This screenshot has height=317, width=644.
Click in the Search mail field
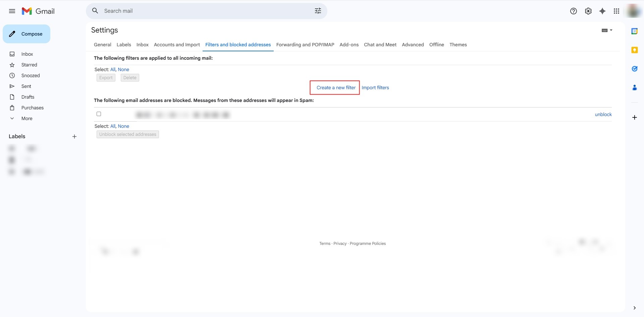201,11
